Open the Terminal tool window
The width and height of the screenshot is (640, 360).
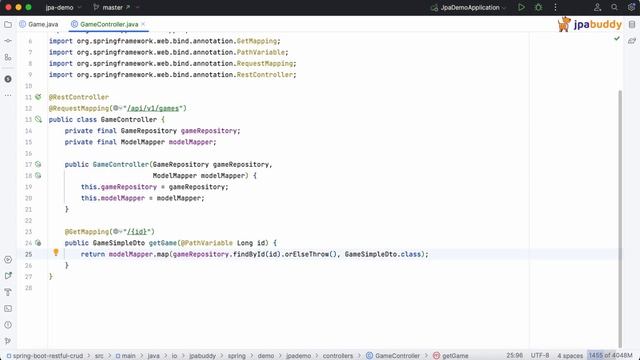click(x=8, y=309)
